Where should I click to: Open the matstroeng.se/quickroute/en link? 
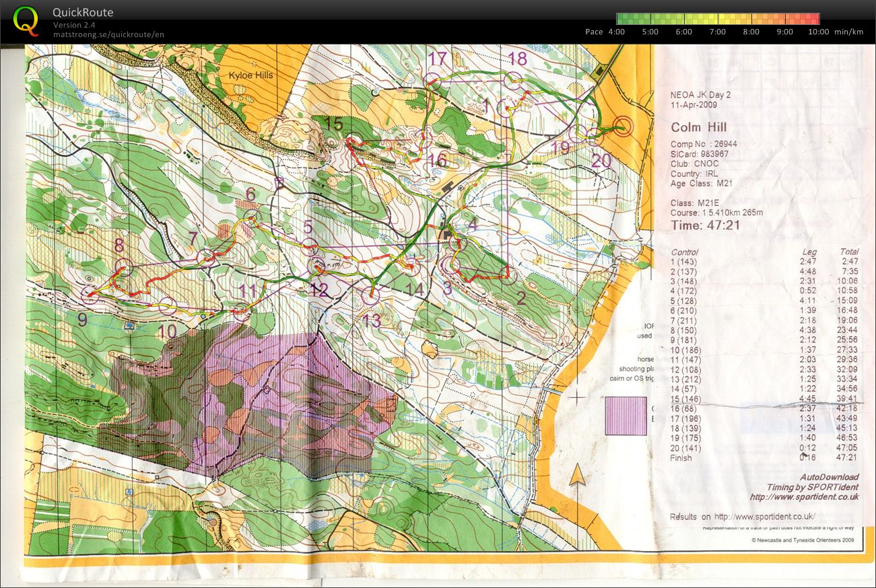tap(108, 34)
